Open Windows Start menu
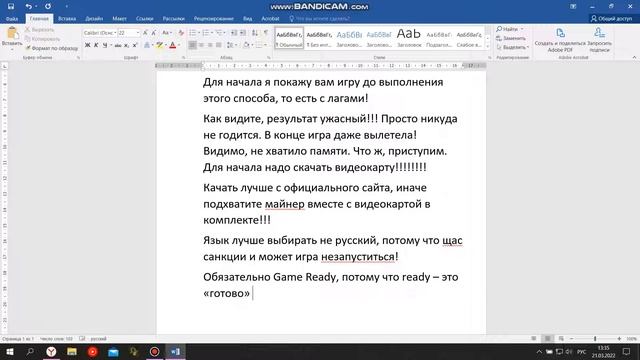The width and height of the screenshot is (640, 360). tap(9, 351)
